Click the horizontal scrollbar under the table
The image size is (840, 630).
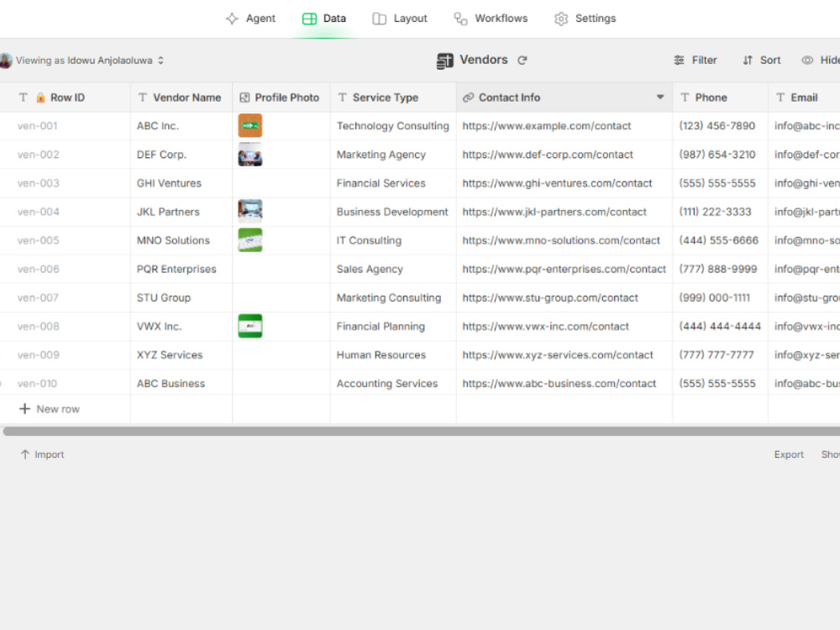pyautogui.click(x=421, y=432)
